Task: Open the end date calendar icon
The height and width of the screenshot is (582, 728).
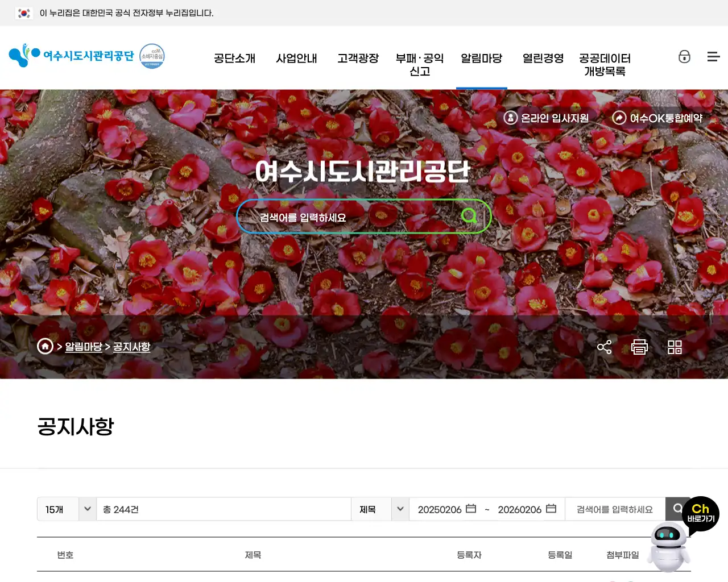Action: 551,509
